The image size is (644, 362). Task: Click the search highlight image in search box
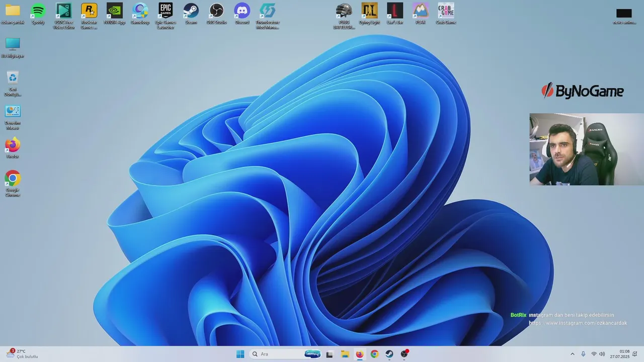312,354
